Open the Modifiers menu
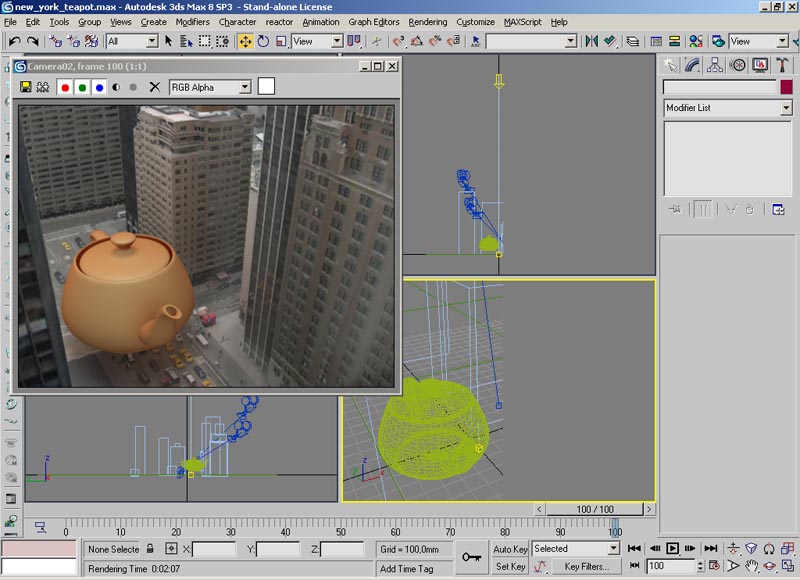 point(193,21)
